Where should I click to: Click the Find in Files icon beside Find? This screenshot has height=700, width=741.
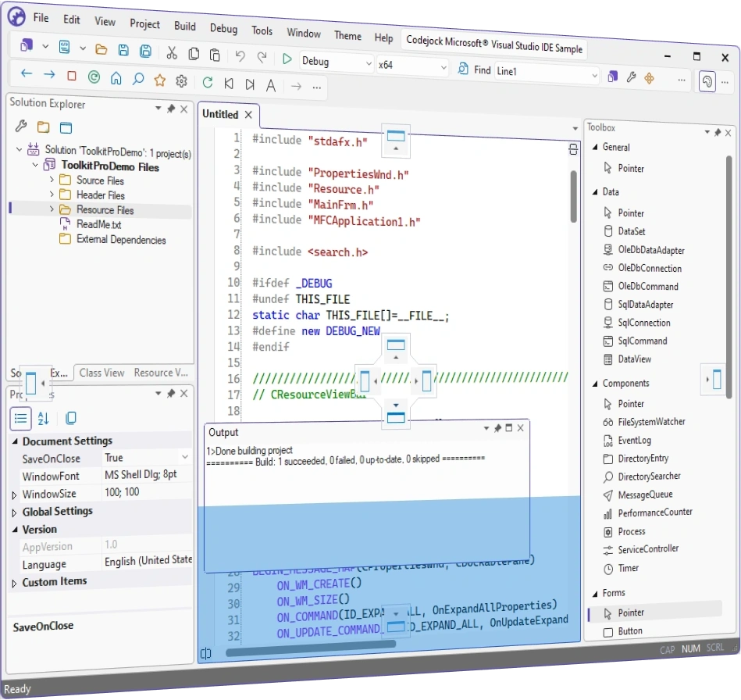pyautogui.click(x=463, y=69)
